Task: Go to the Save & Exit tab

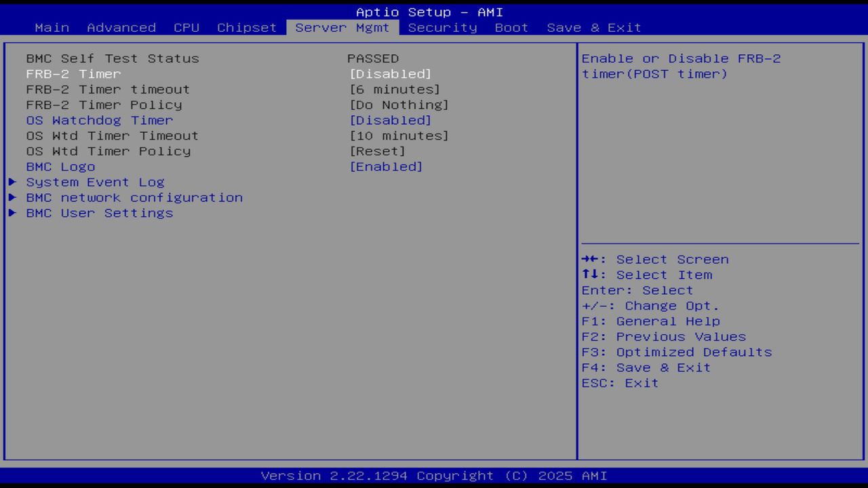Action: (594, 27)
